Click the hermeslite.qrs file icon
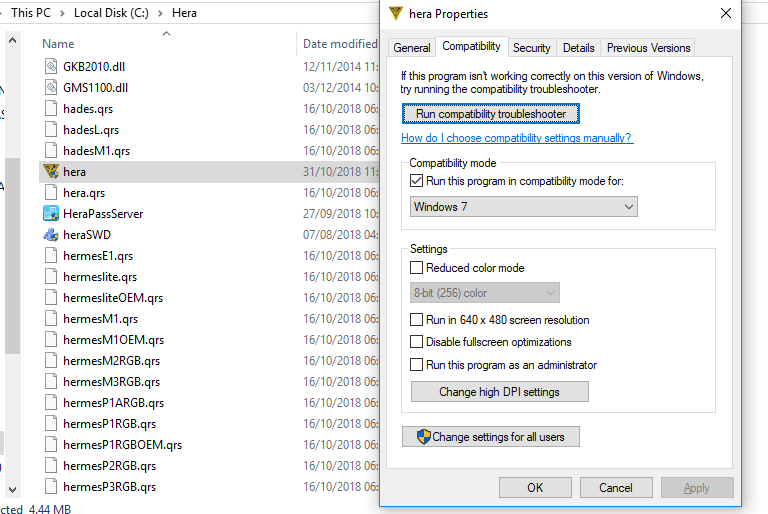This screenshot has height=514, width=768. click(x=52, y=277)
